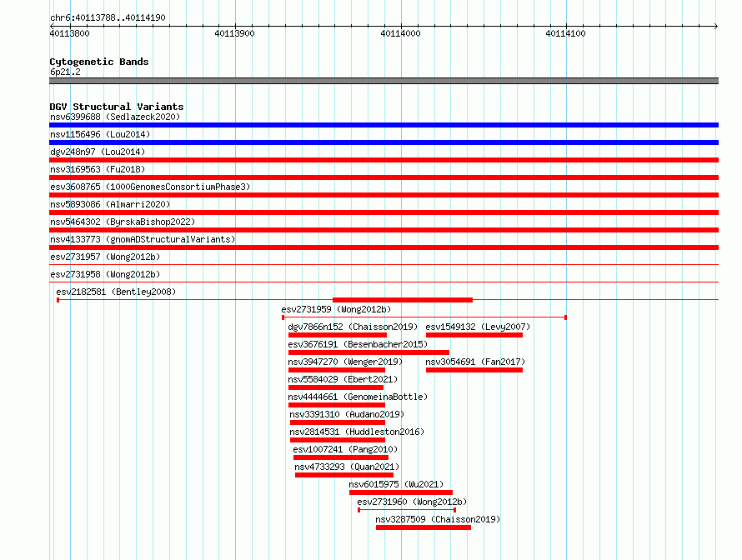Click the red bar under nsv2814531 (Huddleston2016)

[338, 440]
